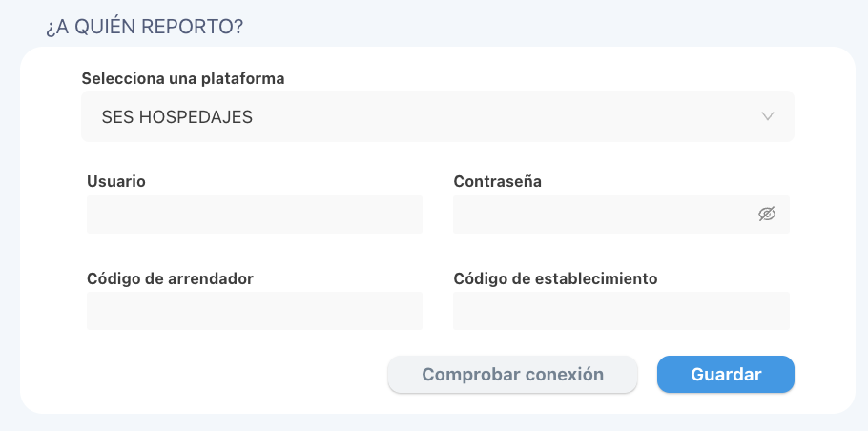This screenshot has width=868, height=431.
Task: Select the Código de arrendador input box
Action: (x=255, y=311)
